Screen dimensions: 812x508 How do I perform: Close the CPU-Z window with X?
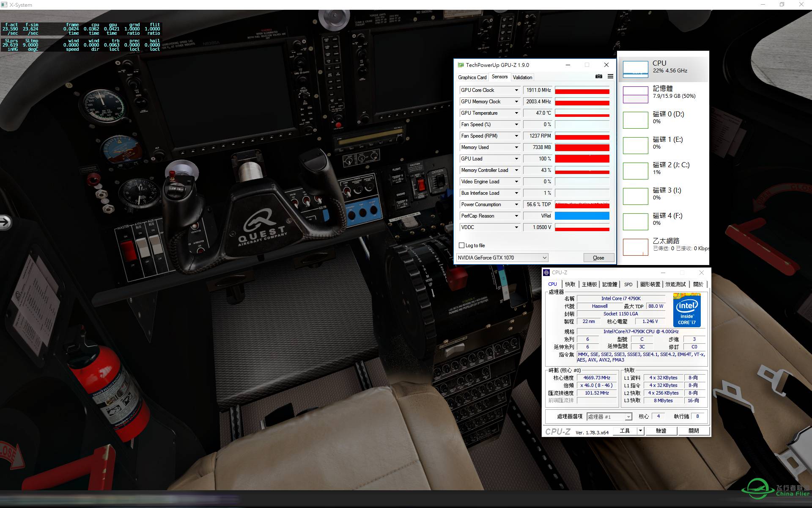coord(702,273)
